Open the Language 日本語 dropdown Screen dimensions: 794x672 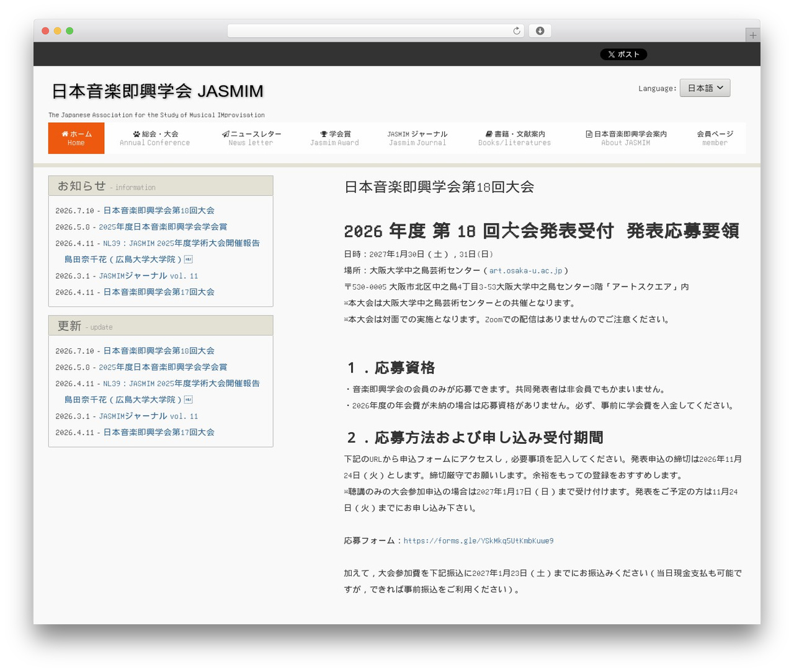coord(705,88)
